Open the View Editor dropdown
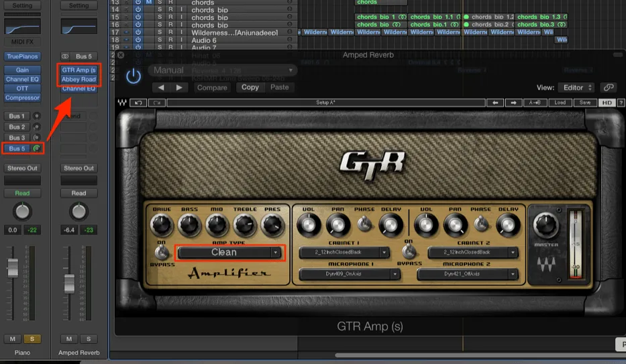Screen dimensions: 626x364 click(577, 88)
